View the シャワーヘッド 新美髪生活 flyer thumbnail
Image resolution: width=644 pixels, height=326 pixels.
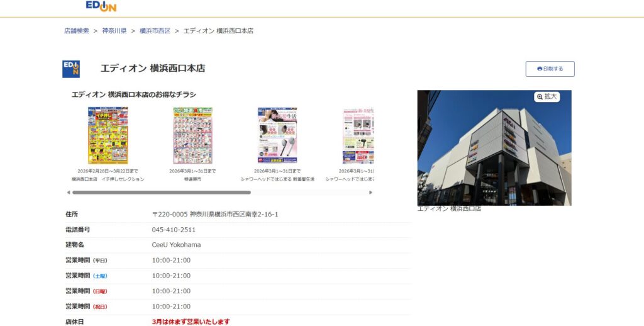coord(277,135)
